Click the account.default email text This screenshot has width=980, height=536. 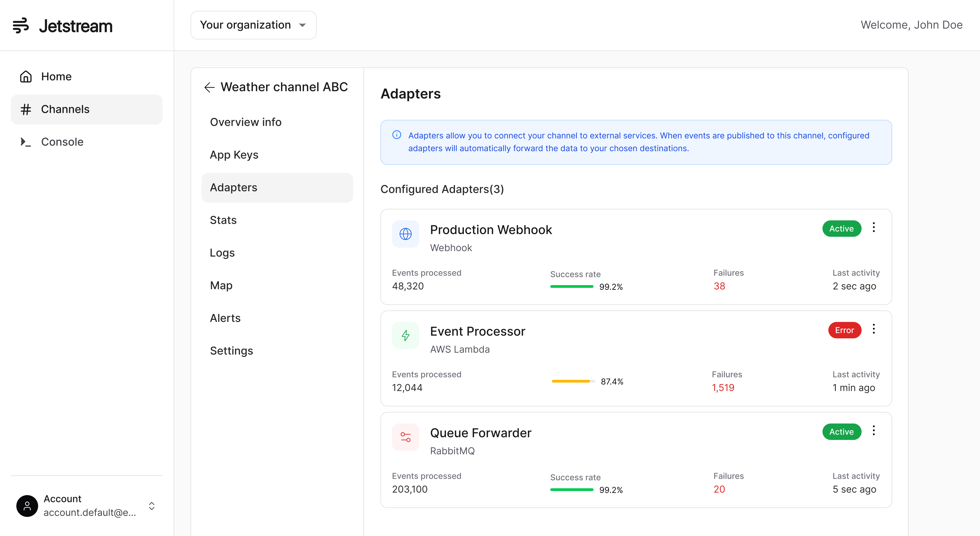89,512
